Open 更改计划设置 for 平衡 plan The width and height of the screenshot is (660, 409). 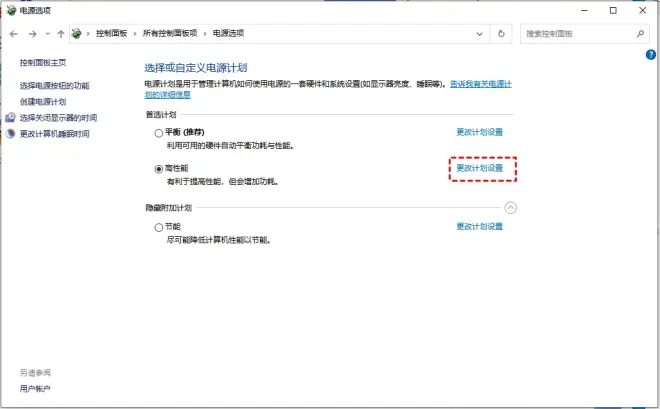pyautogui.click(x=480, y=132)
